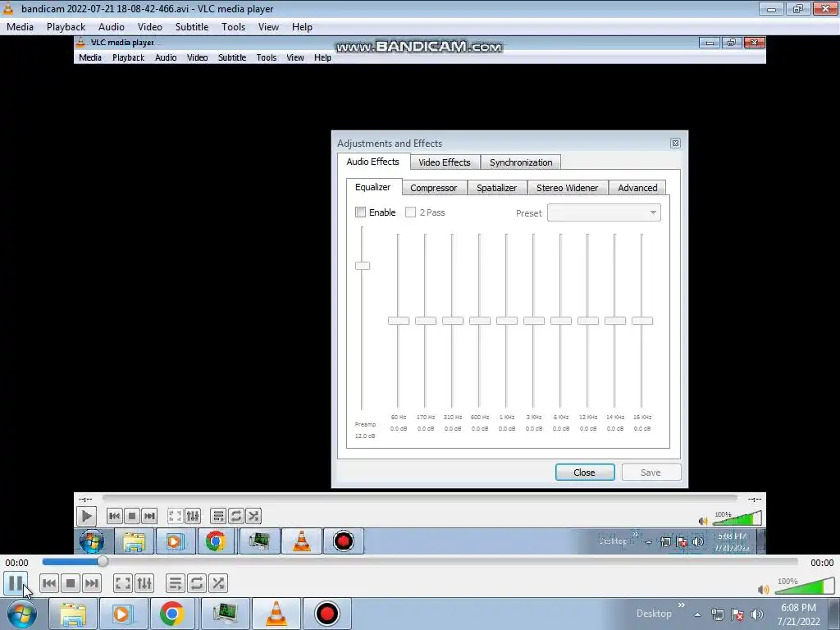This screenshot has height=630, width=840.
Task: Open Subtitle menu in outer VLC
Action: pyautogui.click(x=192, y=27)
